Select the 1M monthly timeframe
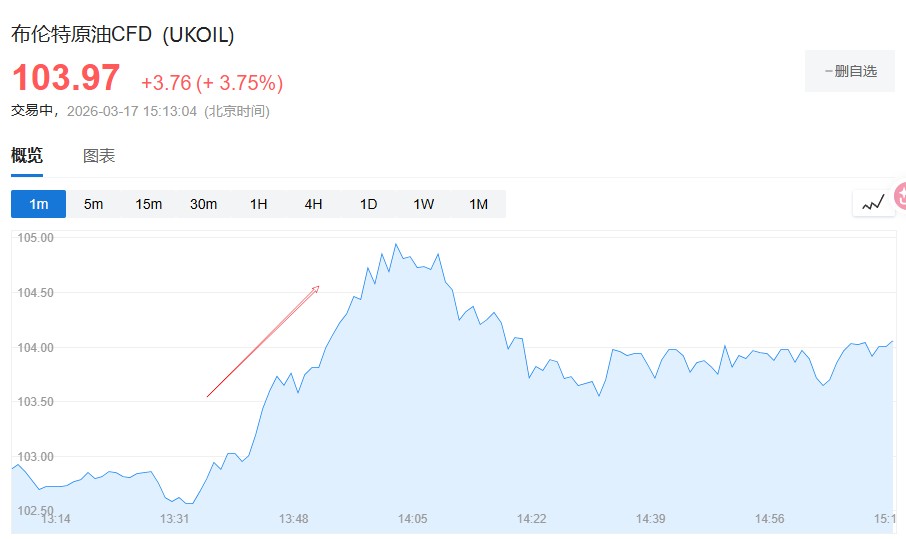 tap(478, 204)
